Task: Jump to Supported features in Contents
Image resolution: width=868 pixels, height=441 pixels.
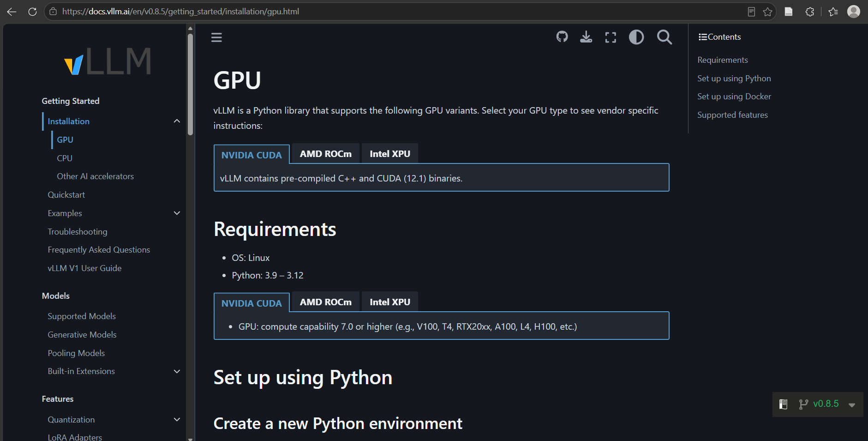Action: point(732,115)
